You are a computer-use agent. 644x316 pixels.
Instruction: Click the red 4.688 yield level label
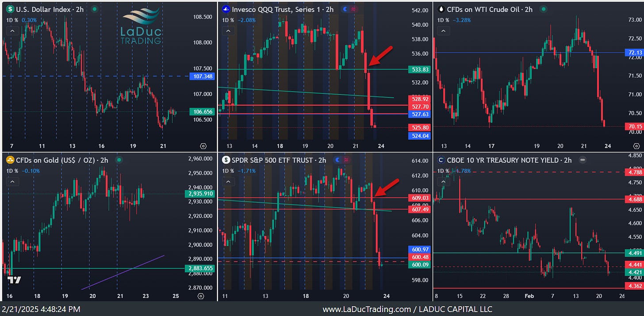[x=633, y=199]
